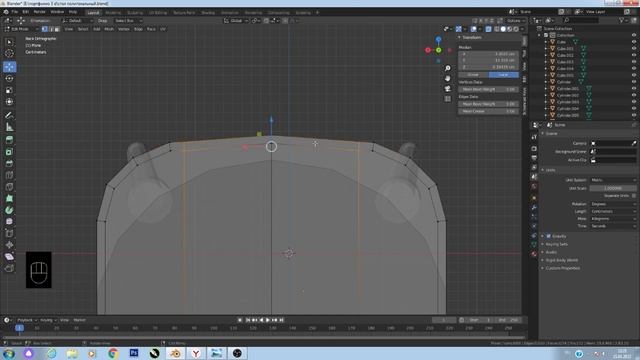Enable face select mode
The width and height of the screenshot is (640, 360).
(57, 29)
